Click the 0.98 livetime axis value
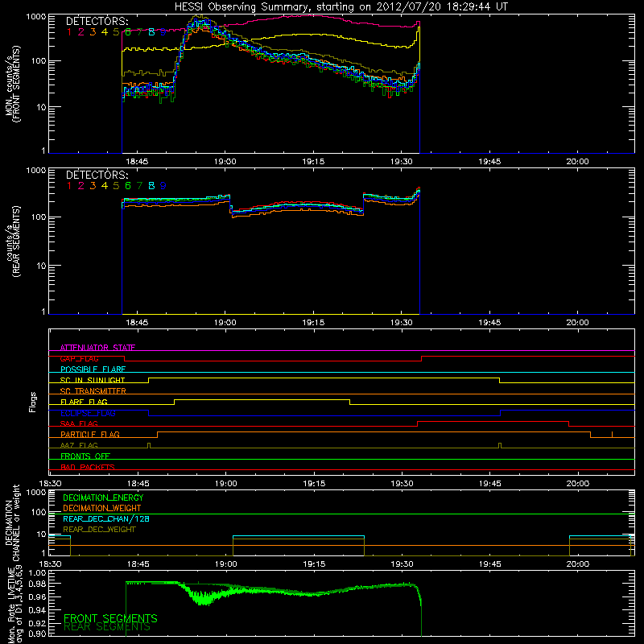This screenshot has height=644, width=644. tap(38, 584)
